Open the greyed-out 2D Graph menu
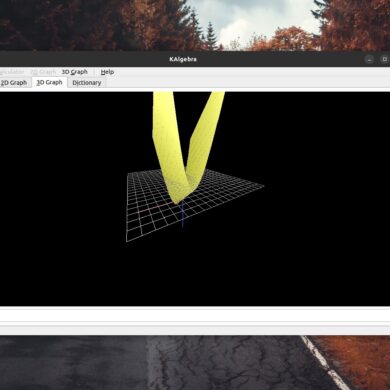Viewport: 390px width, 390px height. point(43,72)
